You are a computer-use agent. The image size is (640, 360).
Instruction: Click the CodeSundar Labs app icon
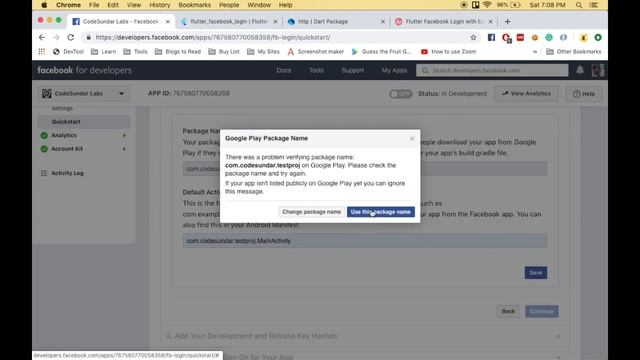coord(47,93)
